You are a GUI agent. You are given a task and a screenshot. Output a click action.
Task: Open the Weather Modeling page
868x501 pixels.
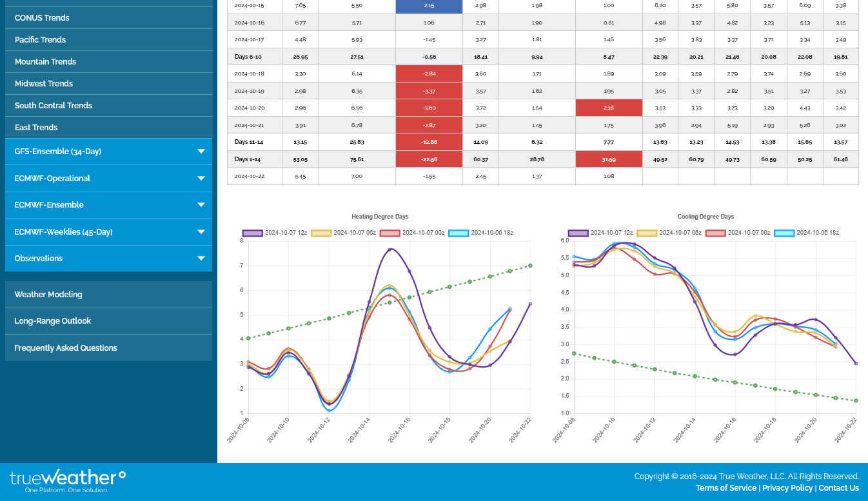(x=48, y=295)
